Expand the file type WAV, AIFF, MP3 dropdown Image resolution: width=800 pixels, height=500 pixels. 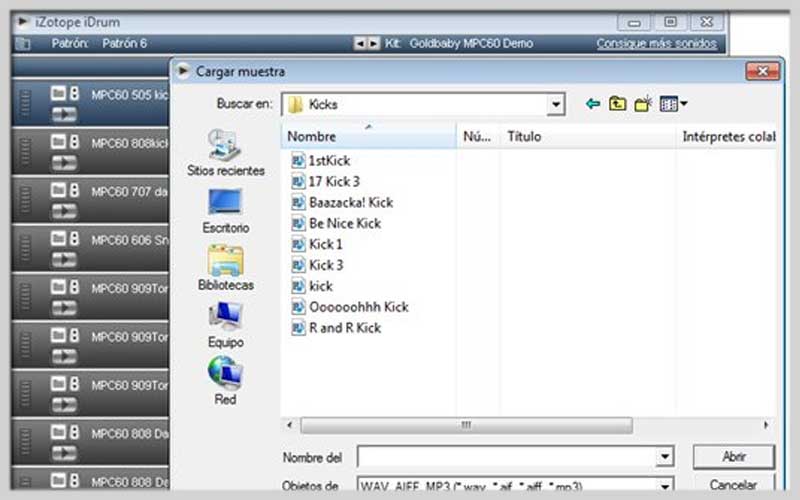(665, 485)
